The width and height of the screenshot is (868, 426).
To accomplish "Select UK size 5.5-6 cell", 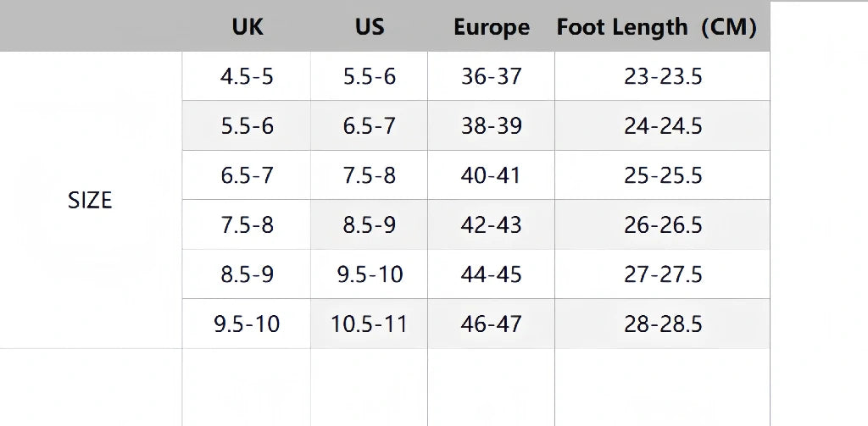I will point(247,126).
